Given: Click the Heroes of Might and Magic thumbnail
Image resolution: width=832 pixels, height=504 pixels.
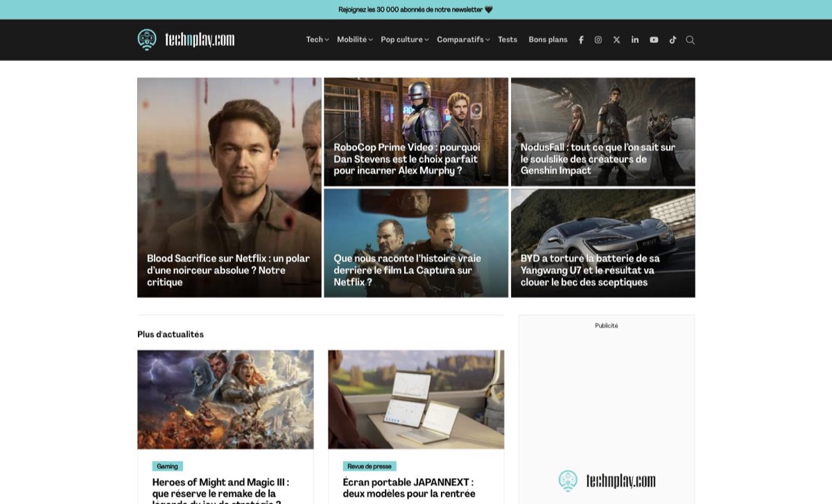Looking at the screenshot, I should tap(225, 399).
